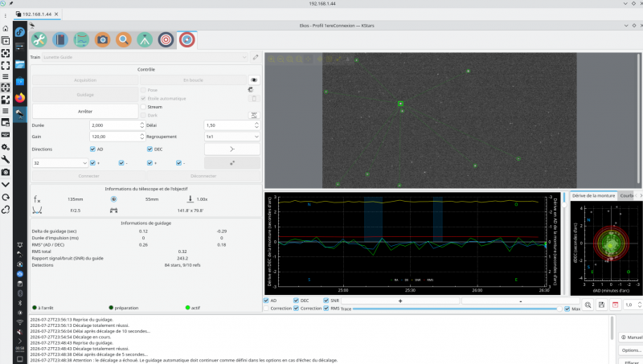Click the Options button
The width and height of the screenshot is (643, 364).
pos(631,350)
